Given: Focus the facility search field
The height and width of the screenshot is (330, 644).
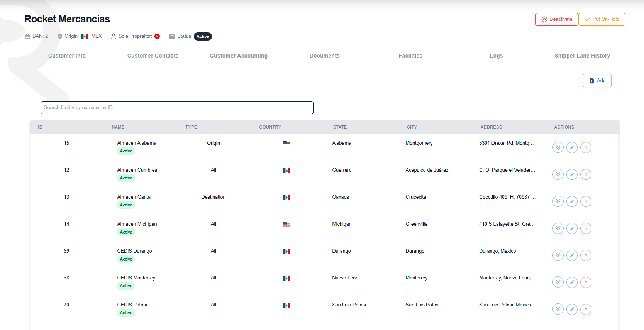Looking at the screenshot, I should 177,108.
